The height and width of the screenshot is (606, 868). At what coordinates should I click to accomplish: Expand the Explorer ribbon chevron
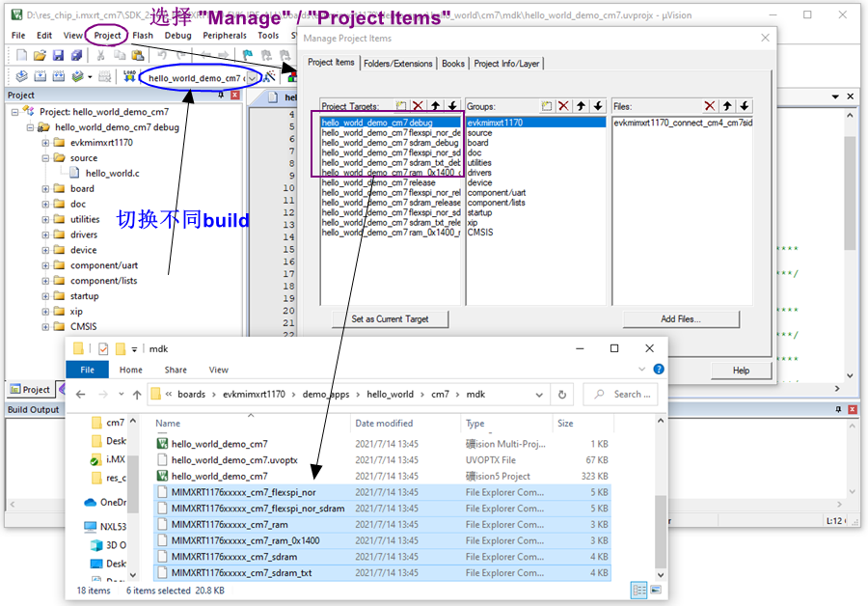642,369
